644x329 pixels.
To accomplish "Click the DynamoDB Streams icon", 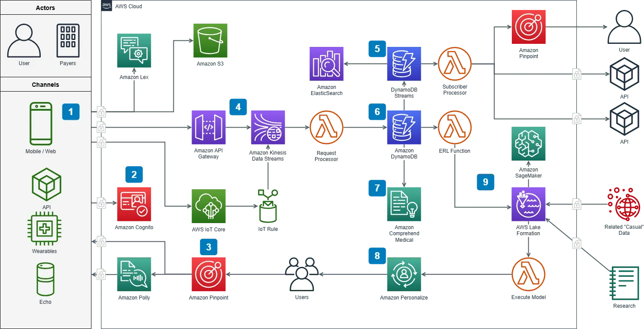I will [404, 64].
